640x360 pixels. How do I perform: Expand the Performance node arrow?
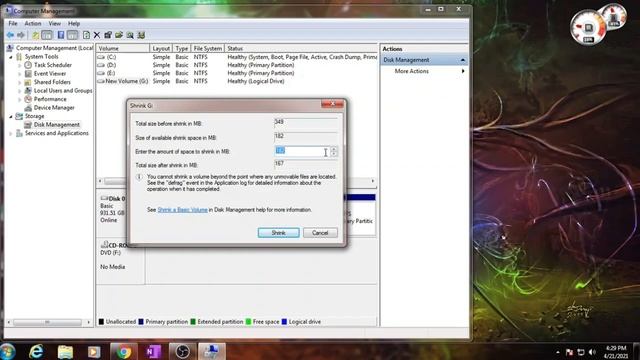(20, 100)
